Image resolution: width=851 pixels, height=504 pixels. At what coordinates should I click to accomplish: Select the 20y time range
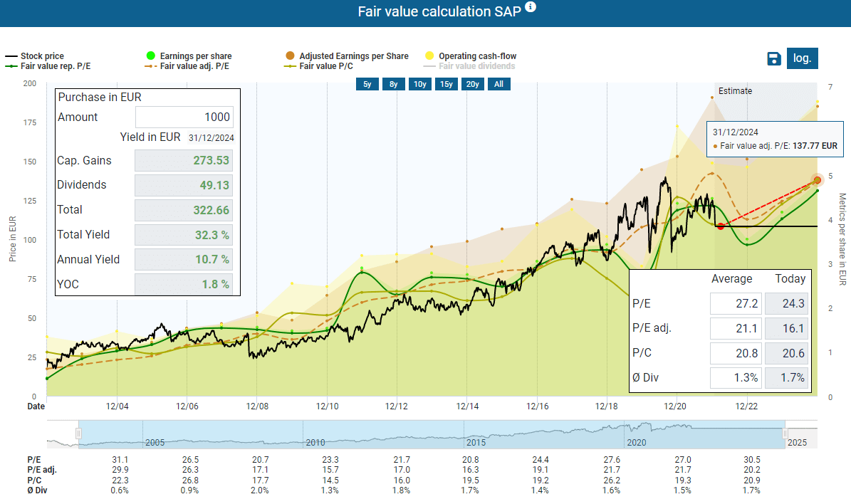[473, 84]
